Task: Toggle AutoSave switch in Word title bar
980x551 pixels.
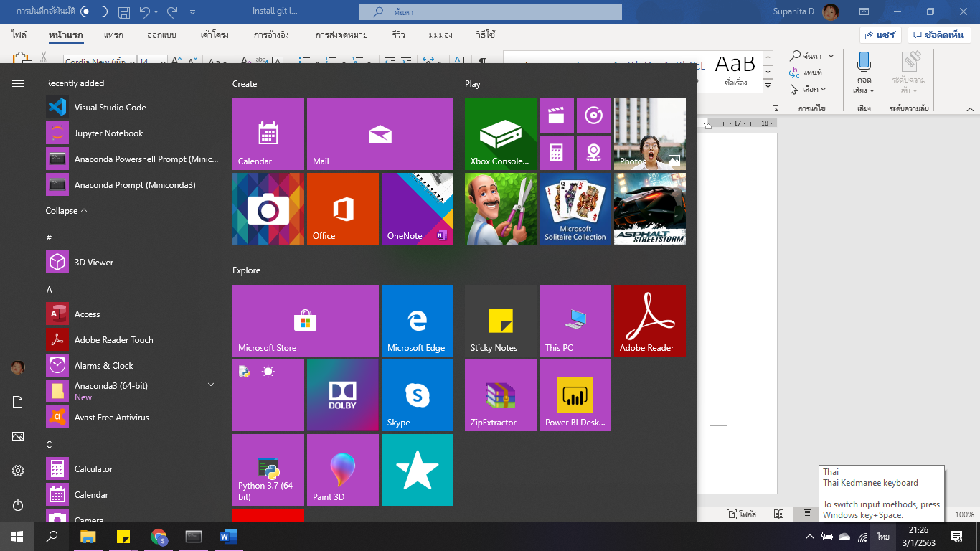Action: tap(94, 11)
